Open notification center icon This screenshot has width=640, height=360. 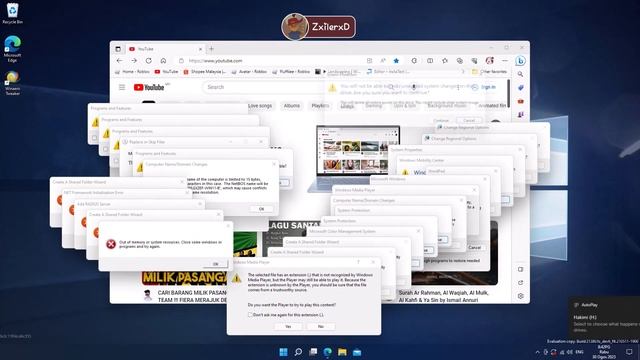629,352
